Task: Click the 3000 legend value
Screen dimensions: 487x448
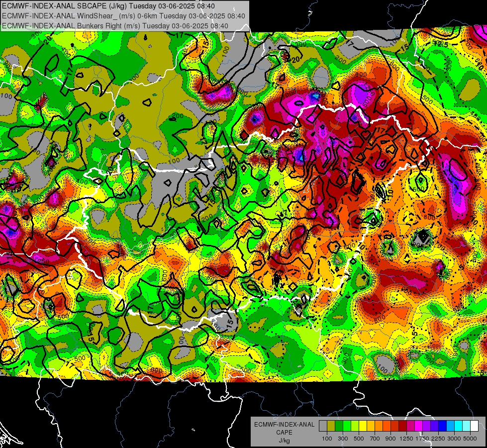Action: click(454, 439)
